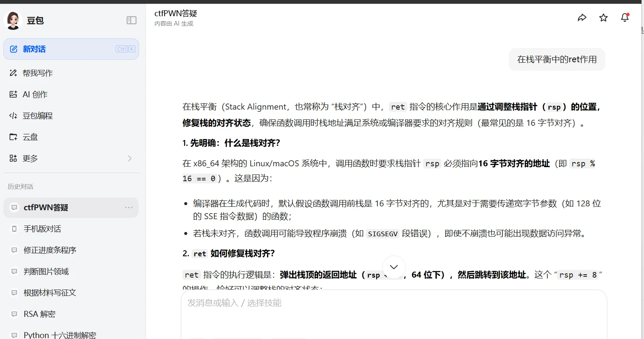This screenshot has width=644, height=339.
Task: Open options for the ctfPWN答疑 conversation
Action: click(129, 208)
